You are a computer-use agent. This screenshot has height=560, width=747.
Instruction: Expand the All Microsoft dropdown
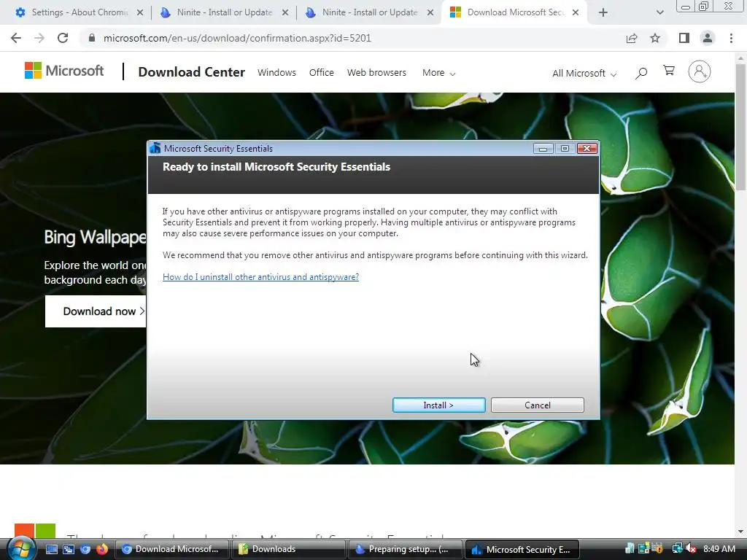click(584, 74)
